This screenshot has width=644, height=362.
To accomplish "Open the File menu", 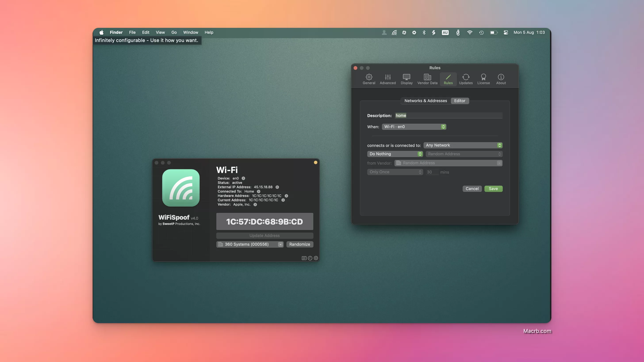I will coord(132,32).
